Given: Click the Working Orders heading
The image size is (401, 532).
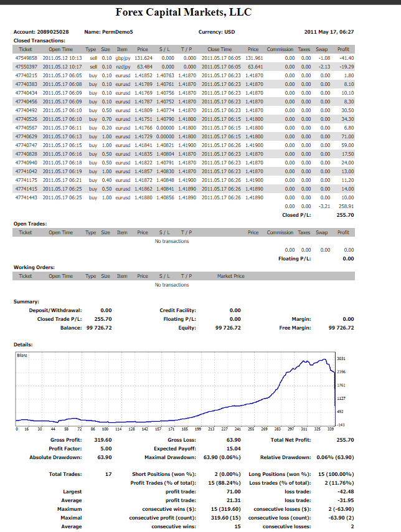Looking at the screenshot, I should [x=34, y=267].
